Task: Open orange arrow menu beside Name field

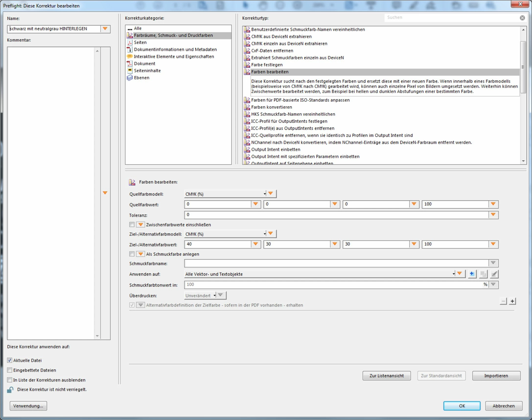Action: pyautogui.click(x=105, y=29)
